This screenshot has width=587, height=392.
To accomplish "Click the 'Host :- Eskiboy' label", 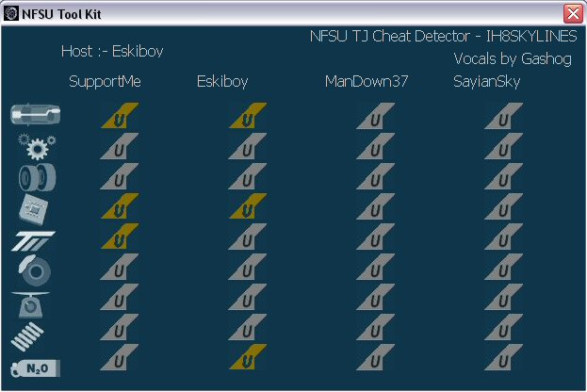I will pyautogui.click(x=112, y=51).
